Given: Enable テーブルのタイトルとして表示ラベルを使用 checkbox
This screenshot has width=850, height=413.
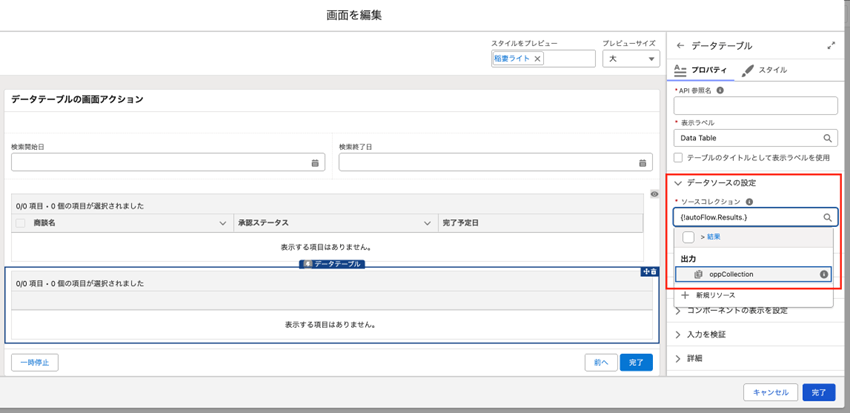Looking at the screenshot, I should click(x=679, y=157).
